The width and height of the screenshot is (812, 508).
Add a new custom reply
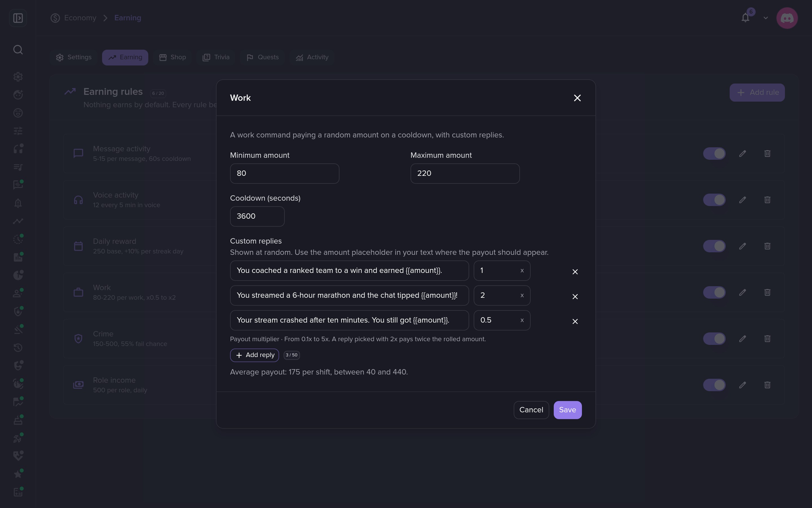point(254,355)
